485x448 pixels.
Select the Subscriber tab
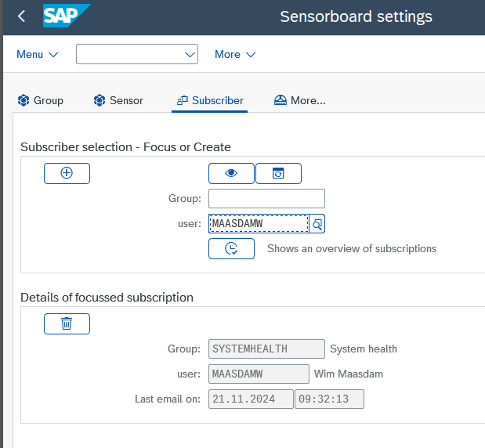[210, 100]
